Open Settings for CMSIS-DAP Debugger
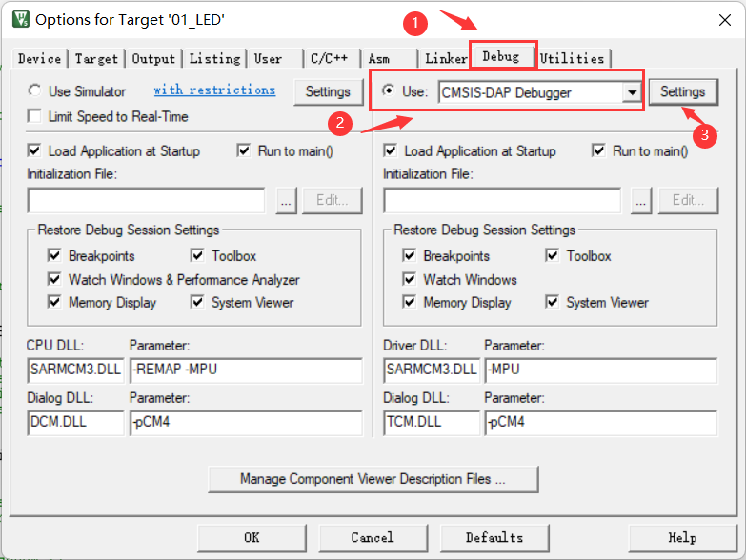The image size is (746, 560). (682, 91)
